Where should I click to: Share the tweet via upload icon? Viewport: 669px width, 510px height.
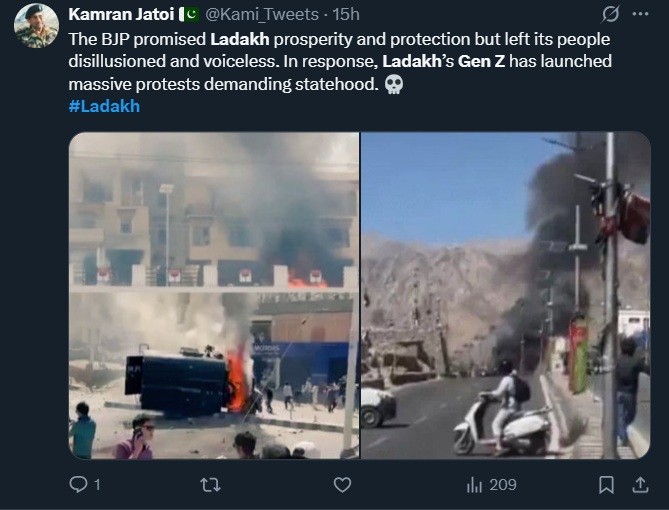[x=640, y=485]
